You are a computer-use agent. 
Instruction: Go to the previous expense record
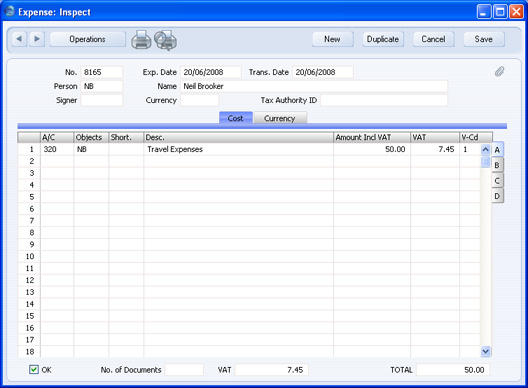[x=20, y=39]
